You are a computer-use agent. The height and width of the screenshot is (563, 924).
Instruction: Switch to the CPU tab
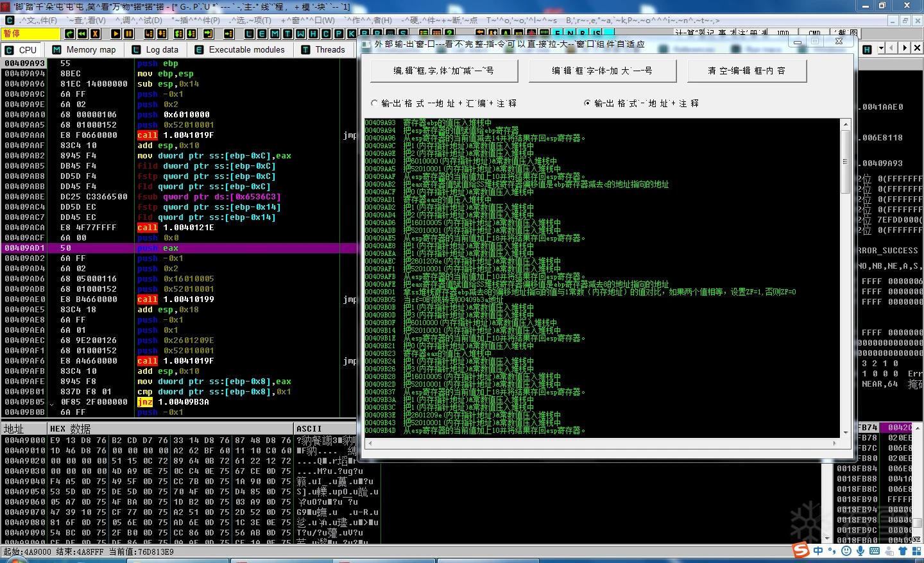click(x=21, y=49)
